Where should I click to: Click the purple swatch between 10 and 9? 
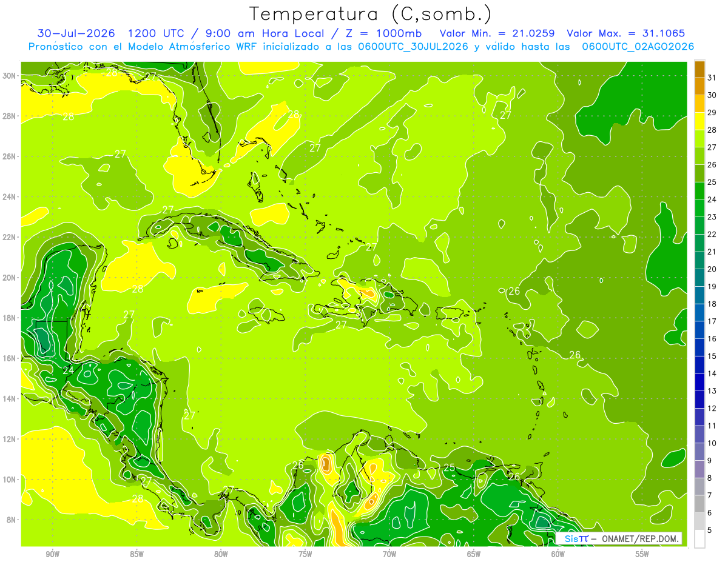[x=699, y=452]
